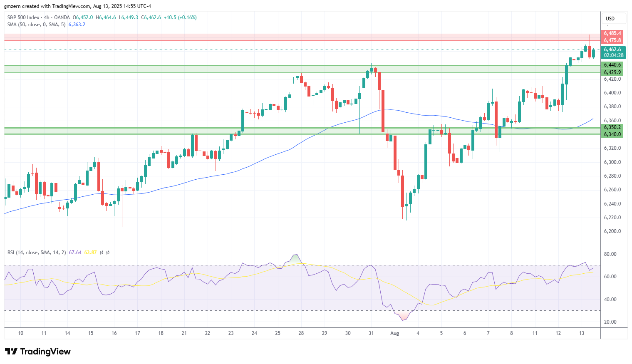This screenshot has width=632, height=364.
Task: Click the 6,400.0 price scale value
Action: [612, 93]
